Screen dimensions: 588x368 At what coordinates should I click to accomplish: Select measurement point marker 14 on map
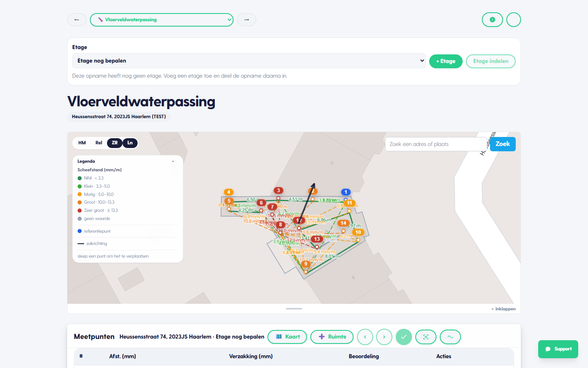[x=343, y=223]
